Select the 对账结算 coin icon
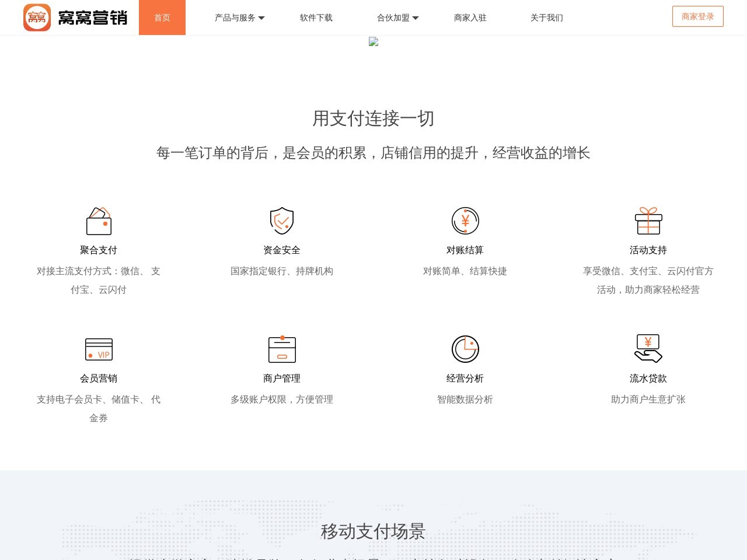The height and width of the screenshot is (560, 747). pyautogui.click(x=465, y=221)
